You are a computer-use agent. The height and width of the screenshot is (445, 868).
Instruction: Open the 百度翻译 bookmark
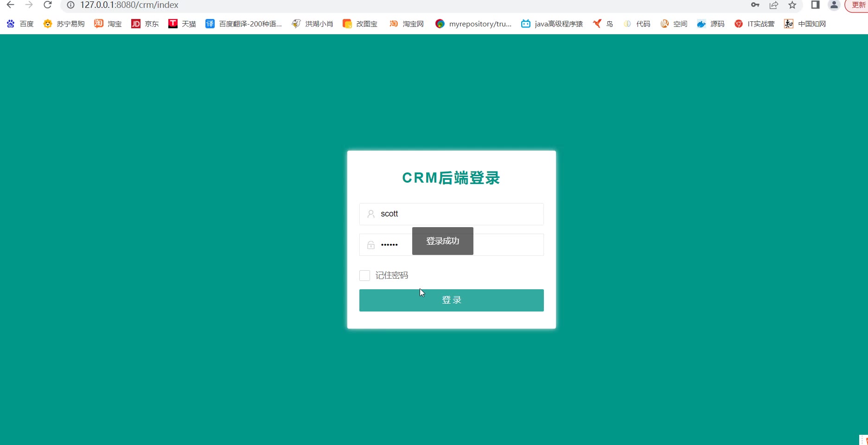point(243,24)
